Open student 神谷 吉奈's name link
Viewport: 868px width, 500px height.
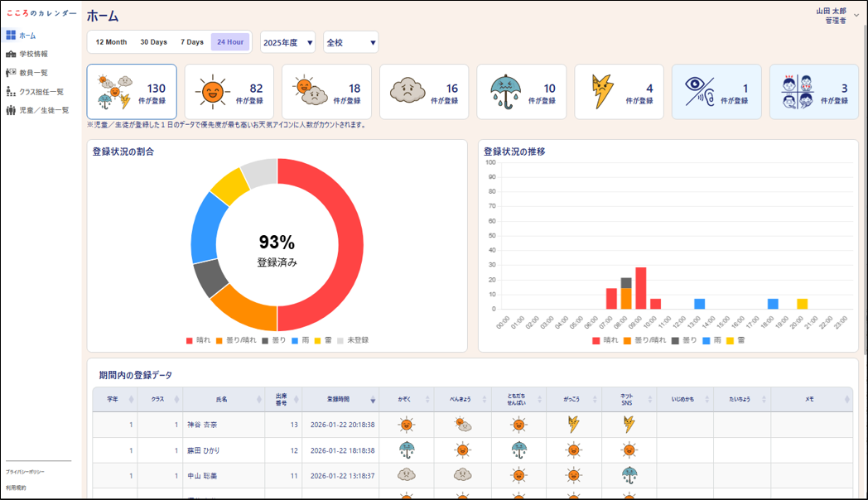(x=200, y=425)
